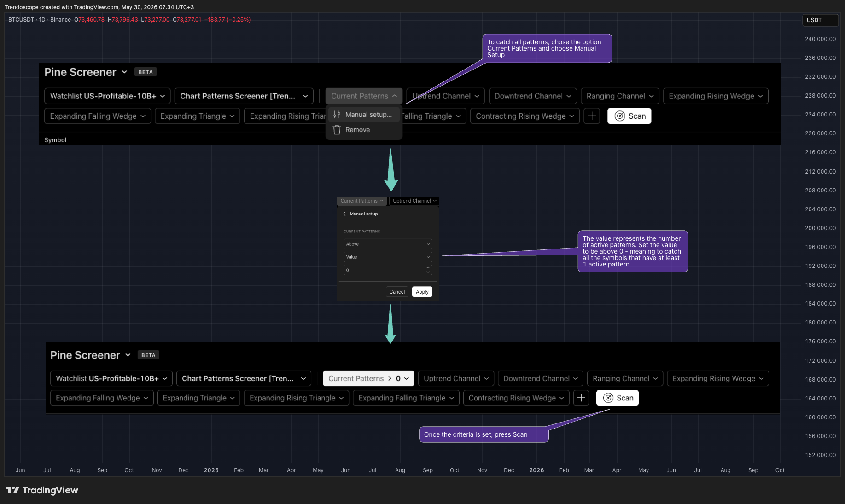Open 'Chart Patterns Screener [Tren...' dropdown left of Current Patterns > 0
Image resolution: width=845 pixels, height=504 pixels.
coord(244,378)
